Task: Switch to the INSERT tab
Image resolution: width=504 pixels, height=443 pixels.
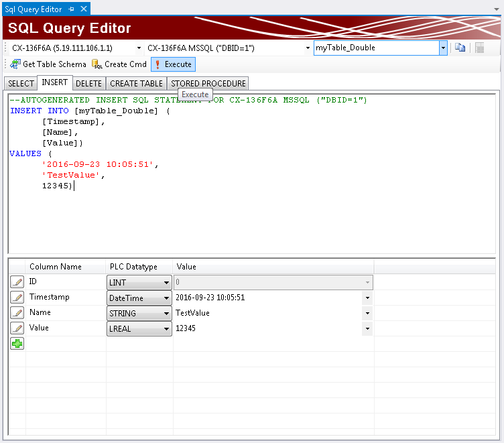Action: pos(55,82)
